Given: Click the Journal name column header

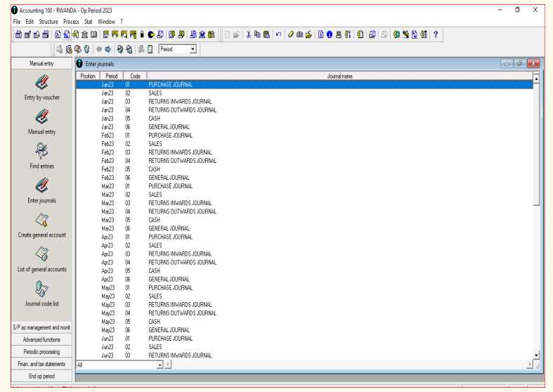Looking at the screenshot, I should (339, 76).
